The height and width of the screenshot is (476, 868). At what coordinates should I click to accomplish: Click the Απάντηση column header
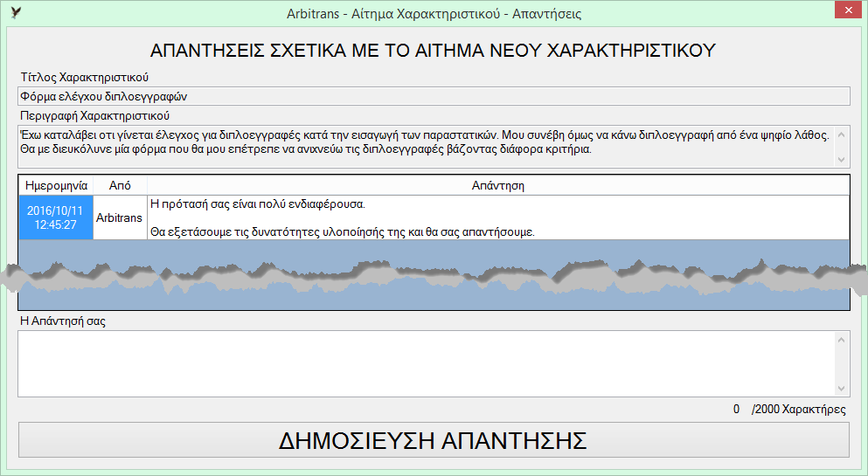498,186
